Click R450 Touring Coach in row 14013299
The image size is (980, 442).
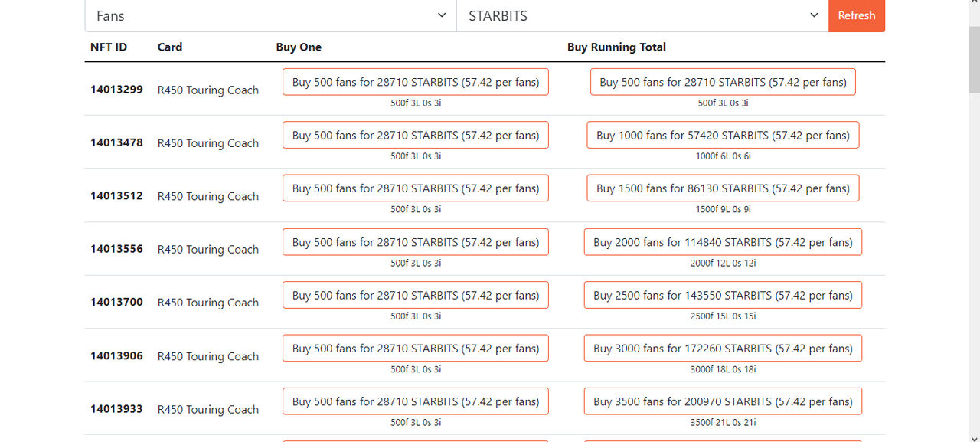208,90
